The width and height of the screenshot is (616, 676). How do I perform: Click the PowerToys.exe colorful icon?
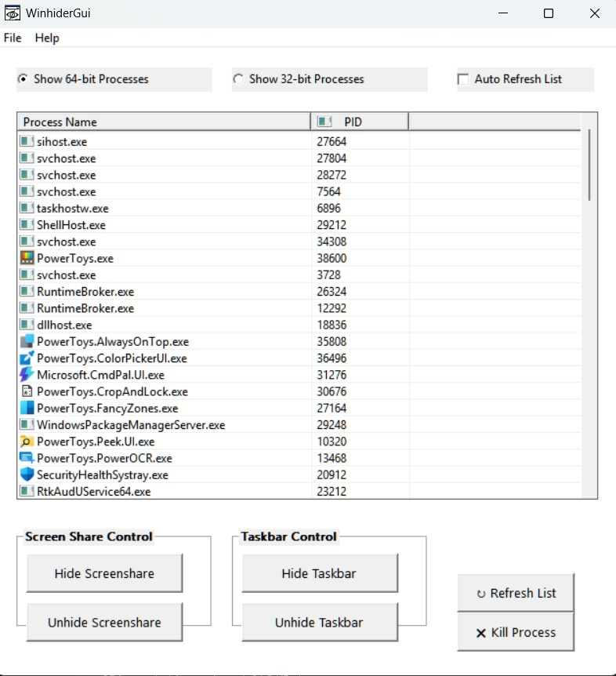pyautogui.click(x=27, y=258)
